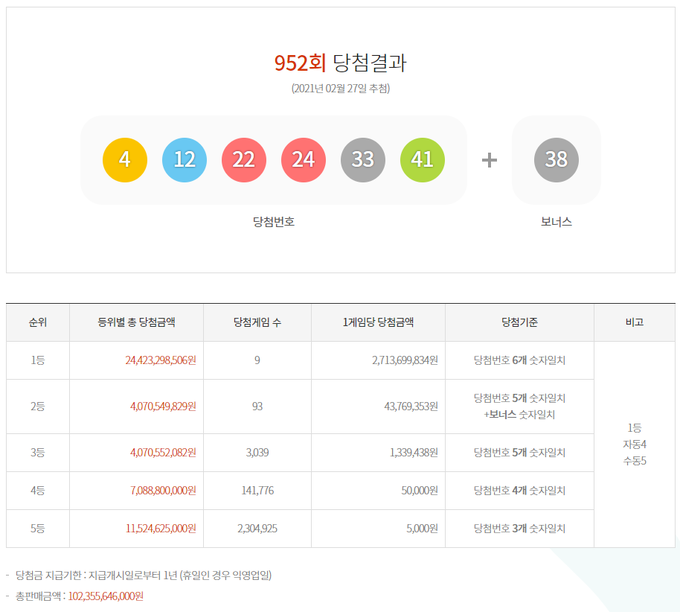Click the per-game prize 43,769,353원
Image resolution: width=680 pixels, height=612 pixels.
[x=411, y=406]
